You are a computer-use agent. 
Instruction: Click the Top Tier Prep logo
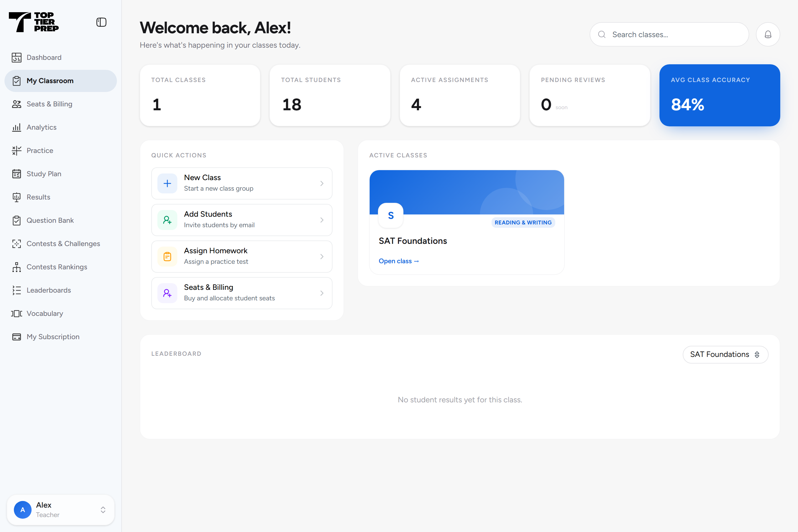[x=34, y=22]
